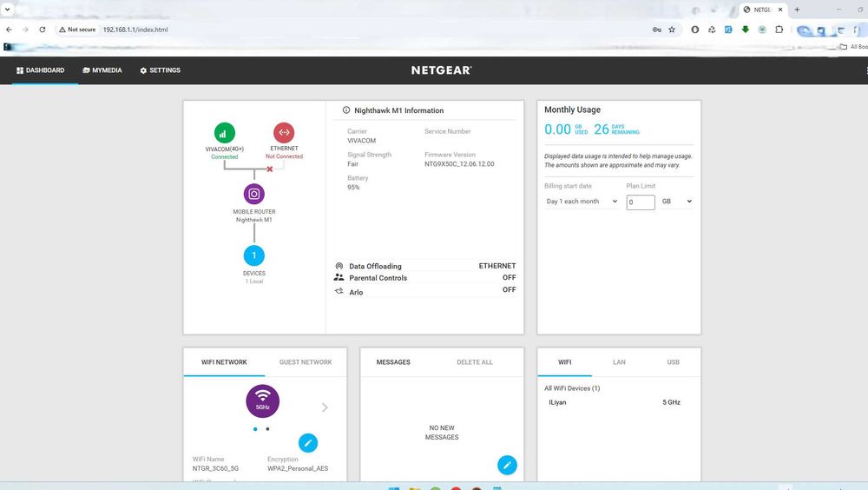Viewport: 868px width, 490px height.
Task: Click the WiFi name NTGR_3C60_5G
Action: [x=215, y=468]
